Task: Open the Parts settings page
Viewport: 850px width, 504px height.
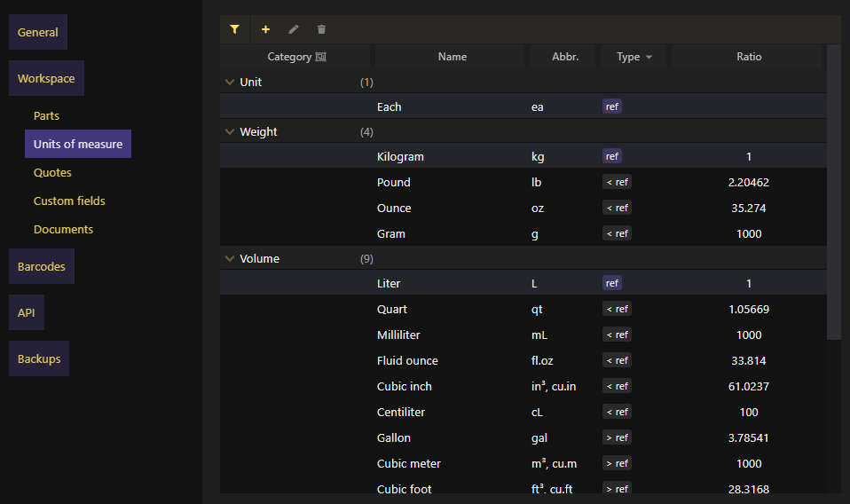Action: click(x=47, y=115)
